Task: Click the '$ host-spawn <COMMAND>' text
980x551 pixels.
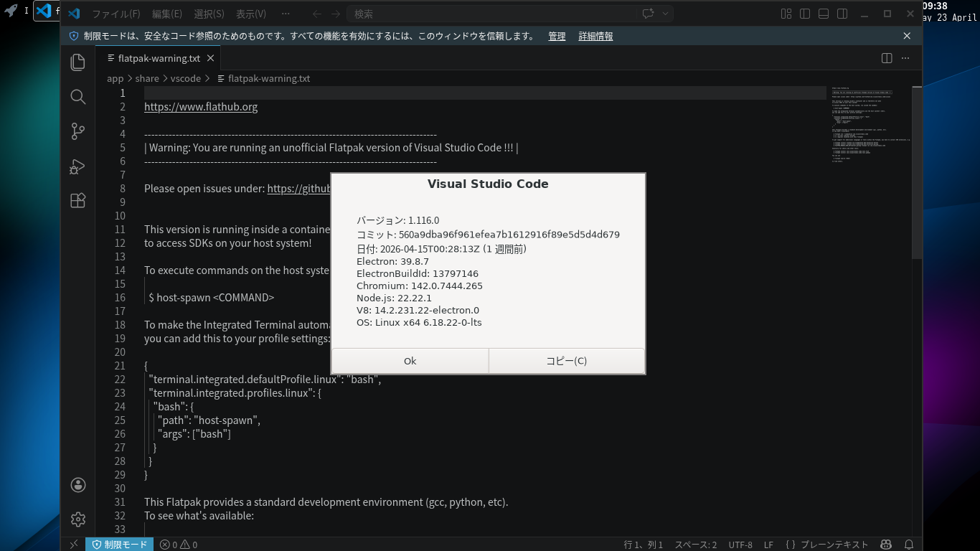Action: tap(212, 298)
